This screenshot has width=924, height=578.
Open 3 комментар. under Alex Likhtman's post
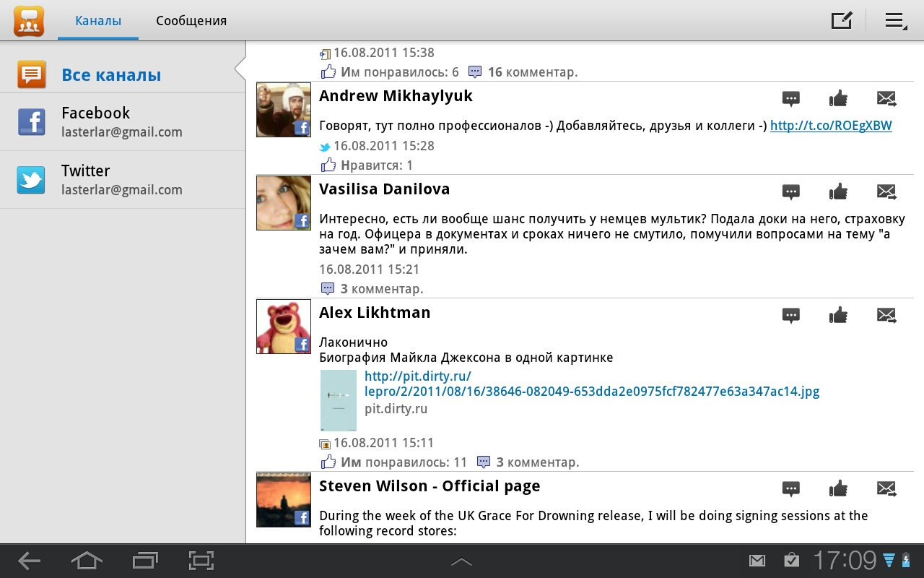[x=528, y=462]
